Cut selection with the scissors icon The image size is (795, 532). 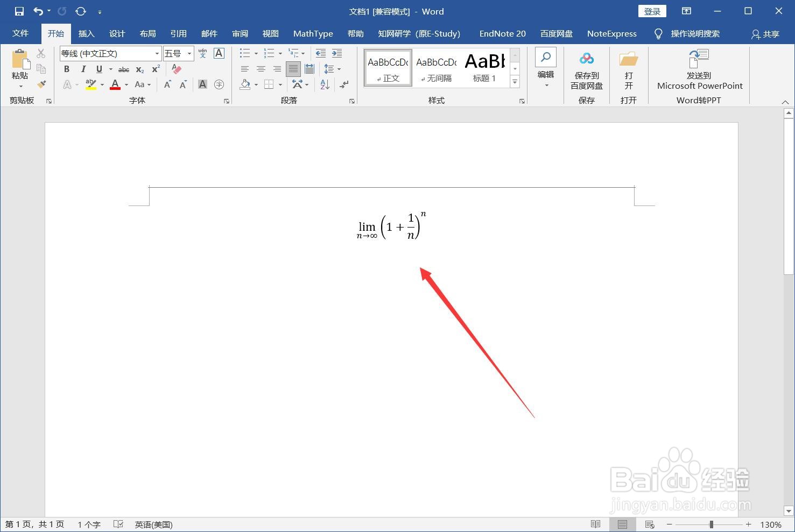coord(41,53)
